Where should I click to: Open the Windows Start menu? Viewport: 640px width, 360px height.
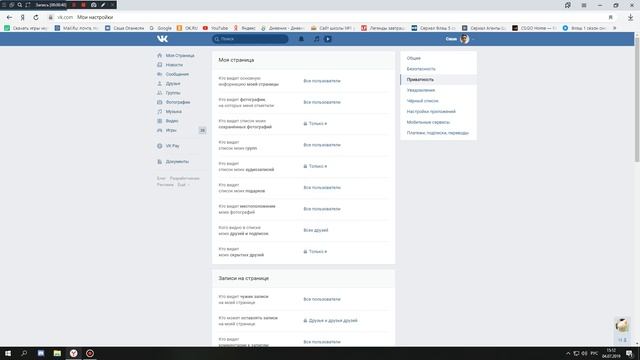pyautogui.click(x=8, y=353)
